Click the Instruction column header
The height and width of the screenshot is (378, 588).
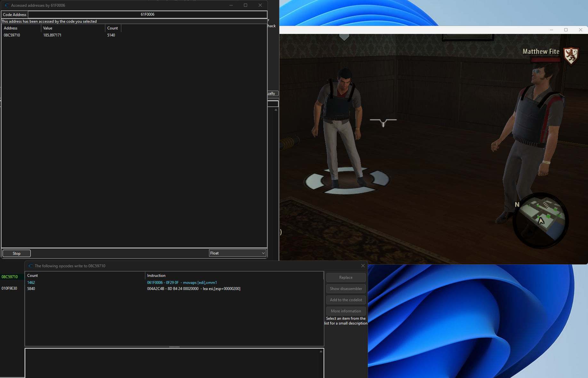click(156, 276)
